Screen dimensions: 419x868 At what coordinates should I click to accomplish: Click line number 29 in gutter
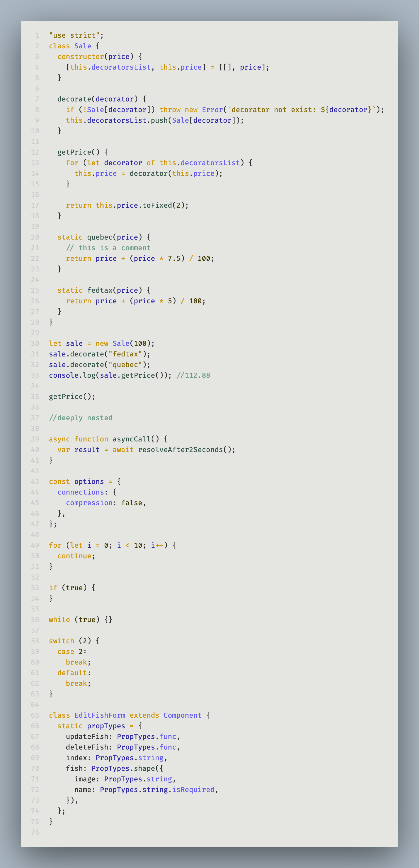tap(35, 333)
